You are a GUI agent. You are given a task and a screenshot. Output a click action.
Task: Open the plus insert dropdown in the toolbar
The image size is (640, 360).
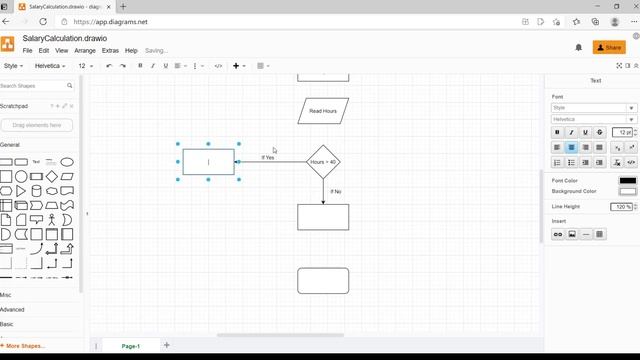239,66
